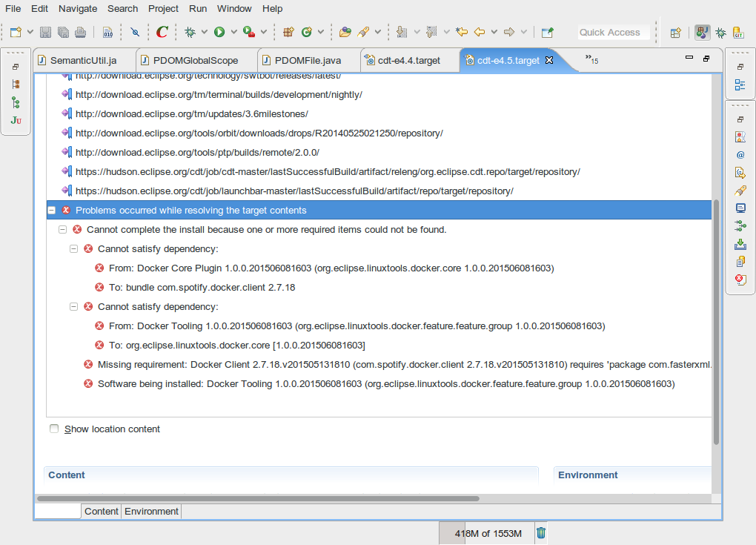The image size is (756, 545).
Task: Select the Content section header
Action: (66, 475)
